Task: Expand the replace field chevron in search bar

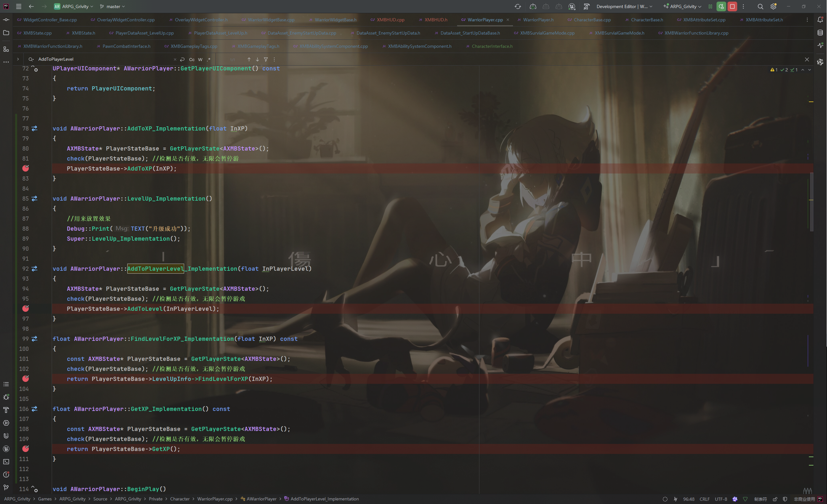Action: pyautogui.click(x=18, y=59)
